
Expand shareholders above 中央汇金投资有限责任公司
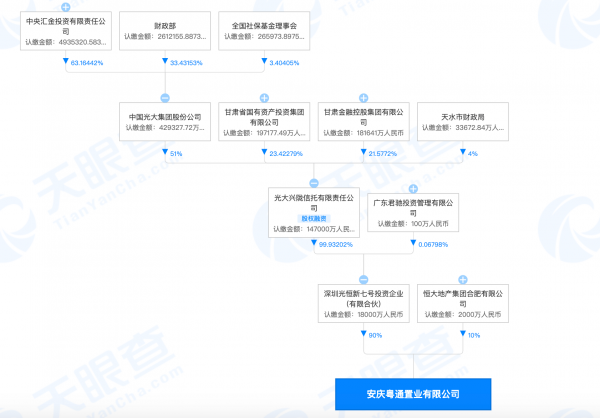66,7
